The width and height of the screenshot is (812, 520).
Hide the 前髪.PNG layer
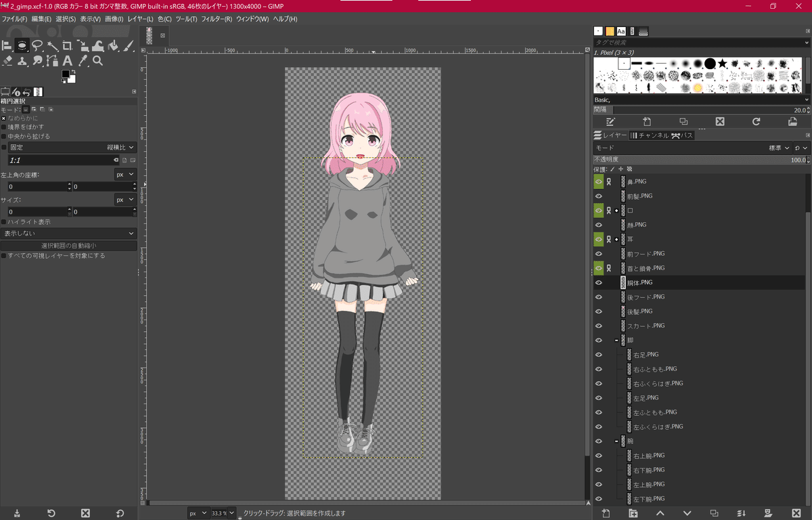pyautogui.click(x=598, y=196)
